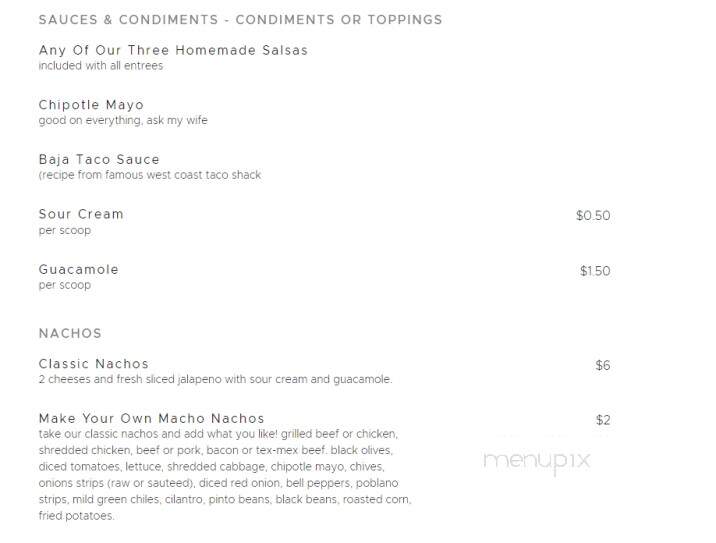Click the $2 Macho Nachos price
The height and width of the screenshot is (543, 716).
pos(603,420)
